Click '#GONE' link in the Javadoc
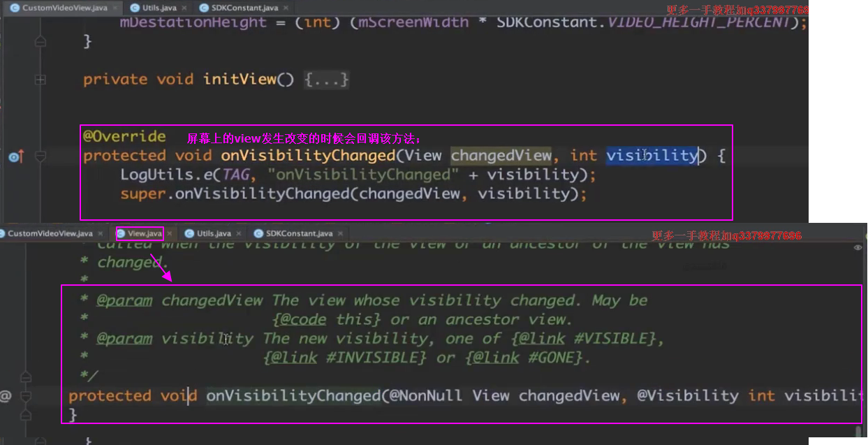Screen dimensions: 868x445 click(x=554, y=358)
